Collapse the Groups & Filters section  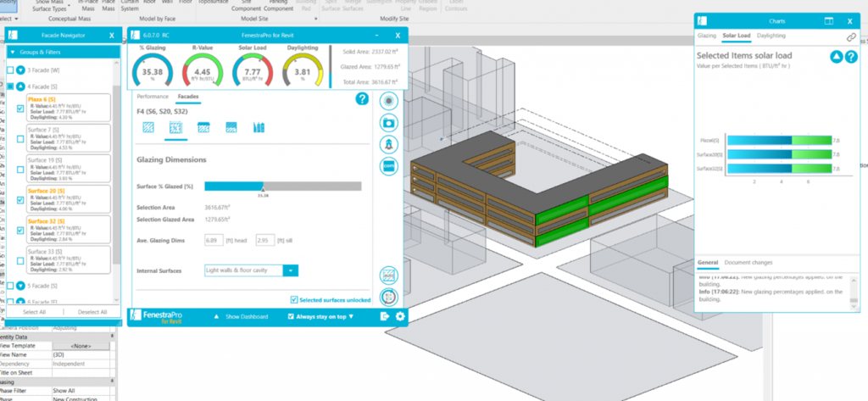point(13,52)
